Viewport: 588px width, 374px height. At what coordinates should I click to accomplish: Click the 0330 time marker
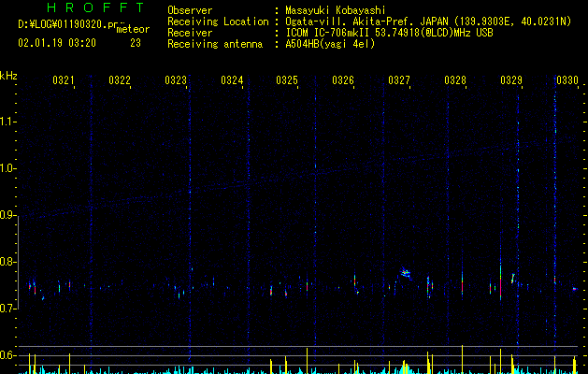coord(567,79)
